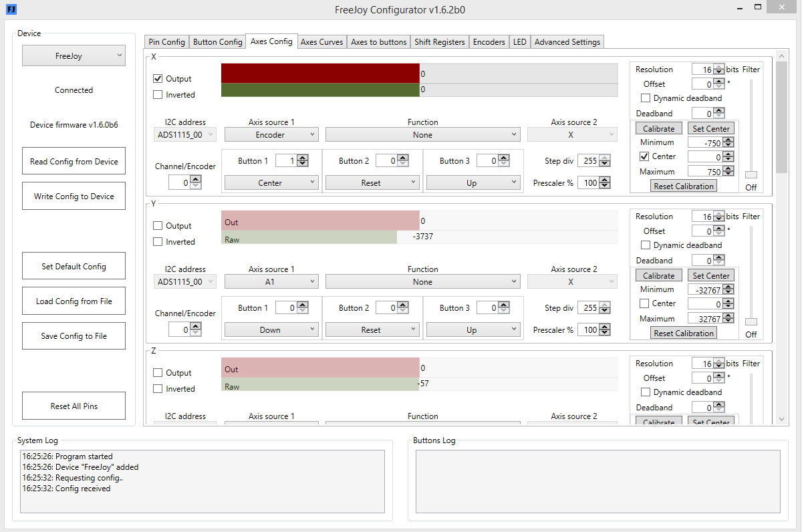Open the Shift Registers tab
Image resolution: width=802 pixels, height=532 pixels.
pos(439,41)
